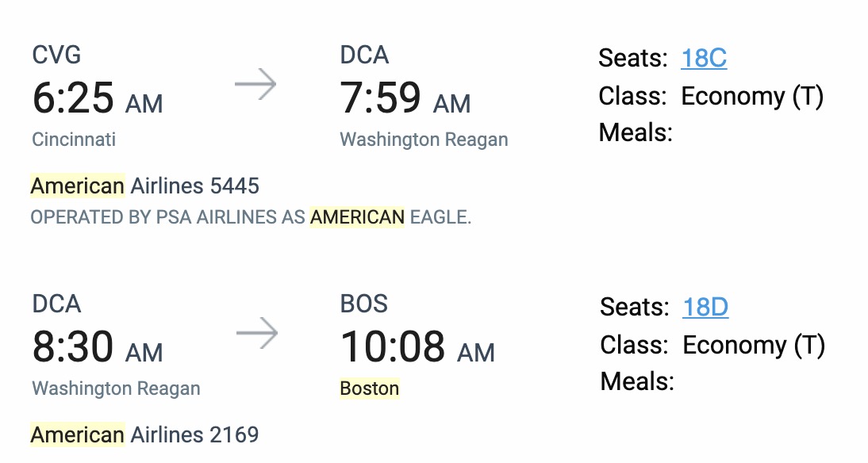This screenshot has height=463, width=868.
Task: Click the arrow between CVG and DCA
Action: (x=255, y=85)
